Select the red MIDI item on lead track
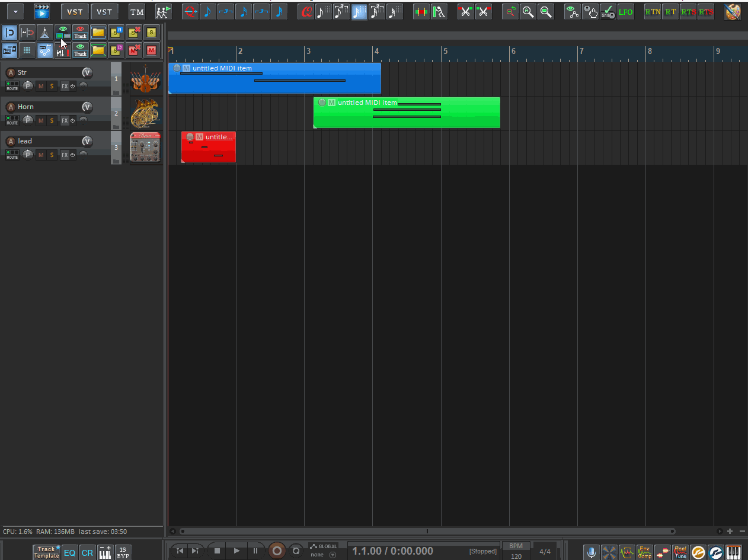Image resolution: width=748 pixels, height=560 pixels. [x=209, y=147]
